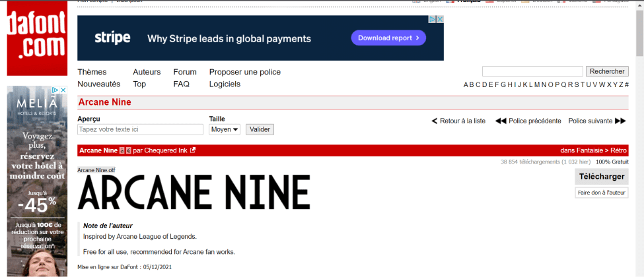Click Retour à la liste link
Screen dimensions: 644x277
pyautogui.click(x=462, y=121)
